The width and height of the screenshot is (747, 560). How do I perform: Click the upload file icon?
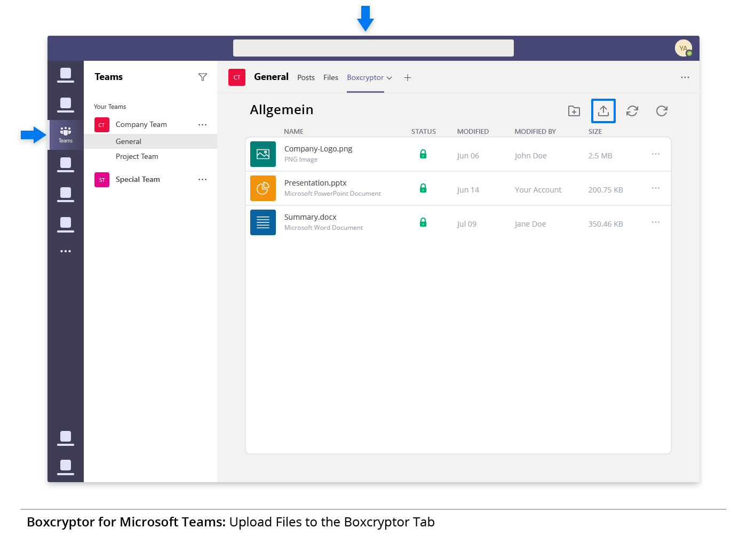603,111
